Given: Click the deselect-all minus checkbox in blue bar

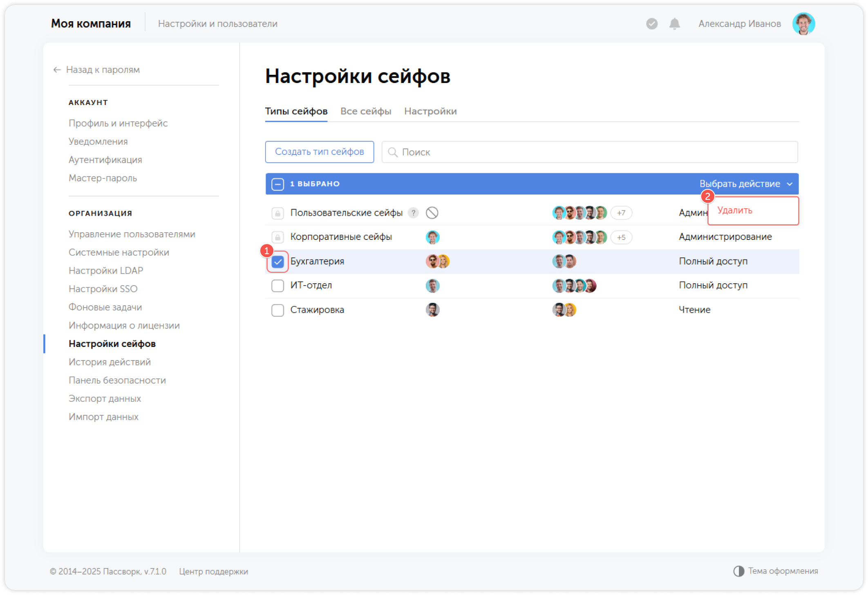Looking at the screenshot, I should [277, 184].
